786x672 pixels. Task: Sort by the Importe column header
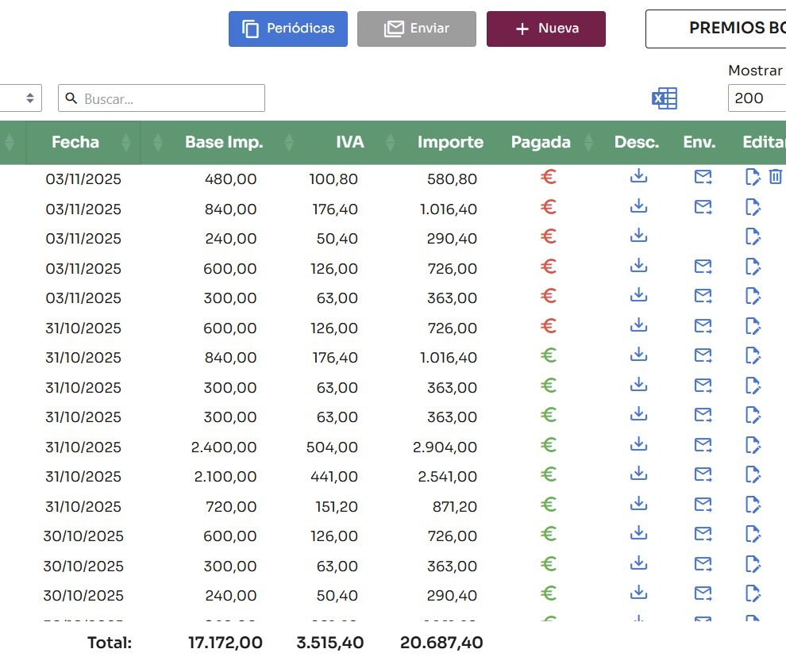tap(450, 143)
